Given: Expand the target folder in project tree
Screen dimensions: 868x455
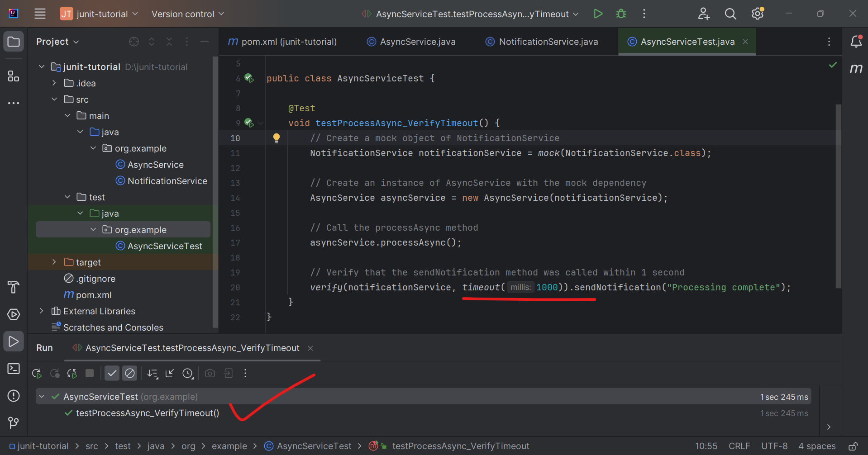Looking at the screenshot, I should [54, 262].
